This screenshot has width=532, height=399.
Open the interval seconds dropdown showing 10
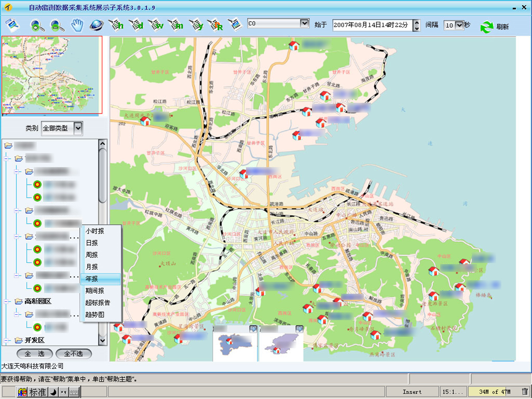click(x=459, y=25)
